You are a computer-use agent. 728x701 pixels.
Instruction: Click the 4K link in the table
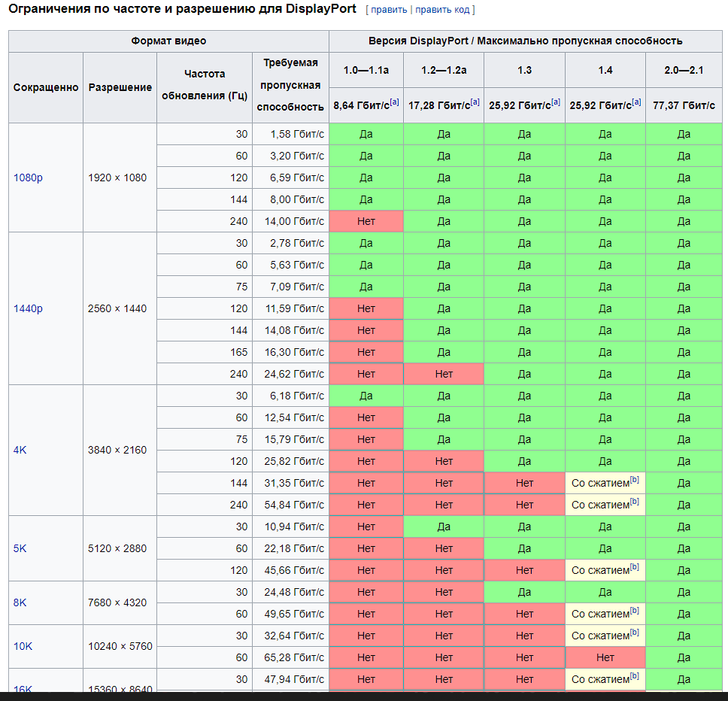click(x=20, y=451)
